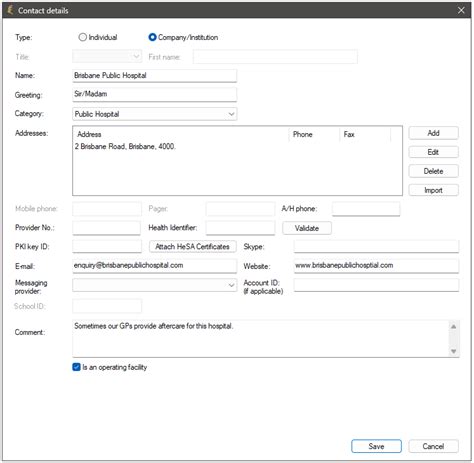The image size is (474, 463).
Task: Click the app icon in title bar
Action: [10, 10]
